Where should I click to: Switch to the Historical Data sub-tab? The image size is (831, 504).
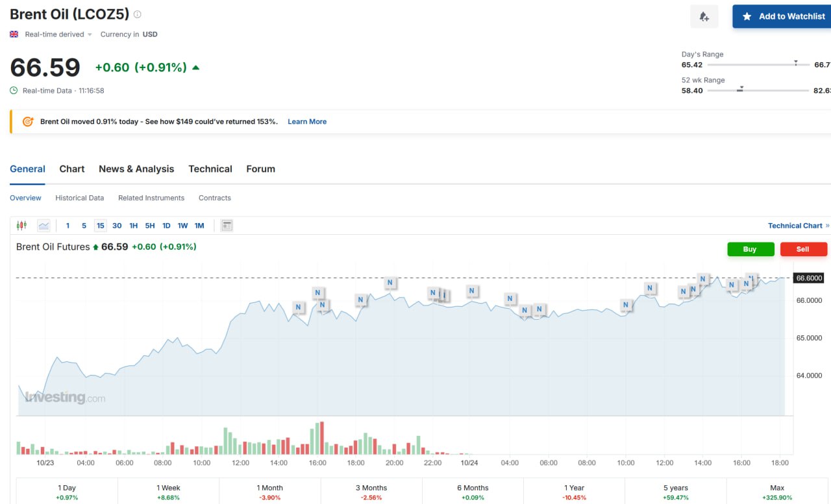click(79, 198)
